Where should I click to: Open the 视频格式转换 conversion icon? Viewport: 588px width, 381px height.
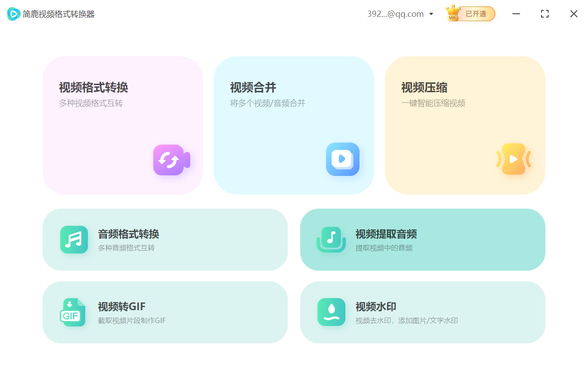[x=171, y=159]
